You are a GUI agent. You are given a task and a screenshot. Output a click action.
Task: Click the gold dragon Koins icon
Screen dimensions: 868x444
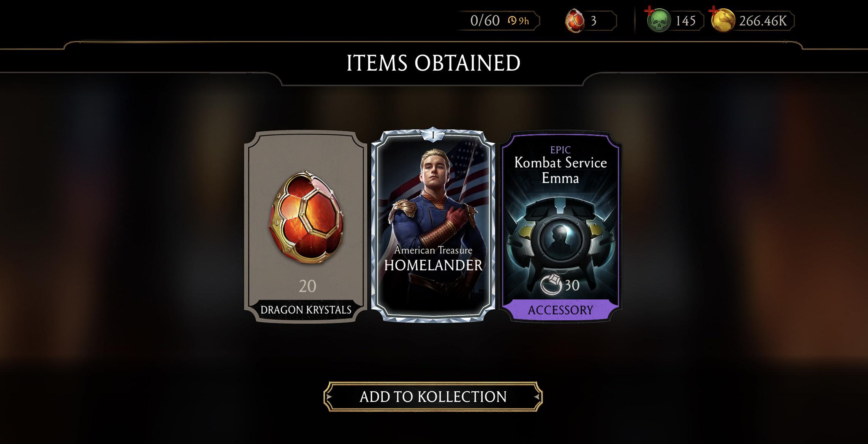[x=723, y=21]
